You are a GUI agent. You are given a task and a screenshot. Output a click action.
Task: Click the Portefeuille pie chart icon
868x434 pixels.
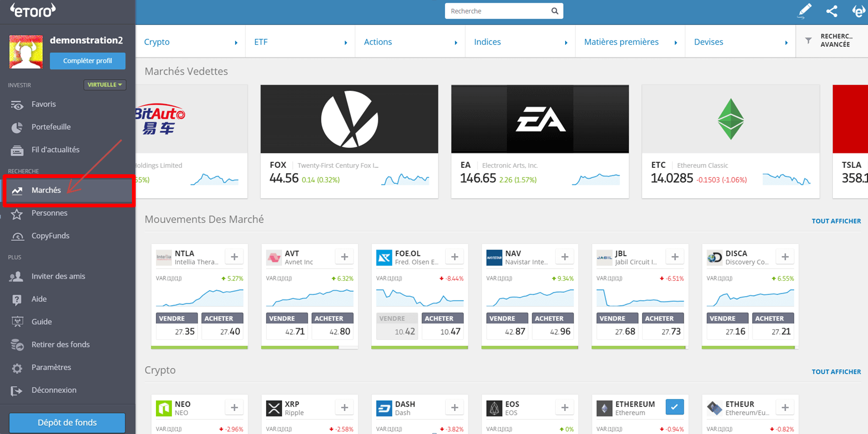pos(17,127)
